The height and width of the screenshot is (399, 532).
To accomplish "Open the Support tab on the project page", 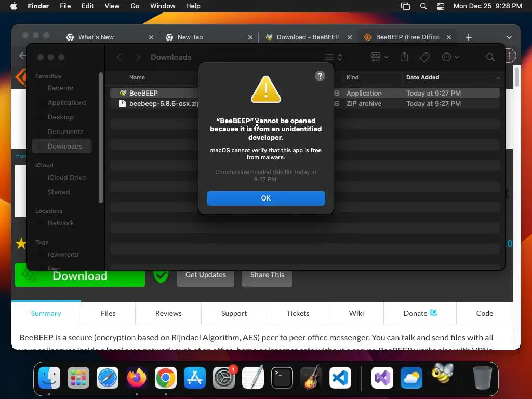I will pos(234,313).
